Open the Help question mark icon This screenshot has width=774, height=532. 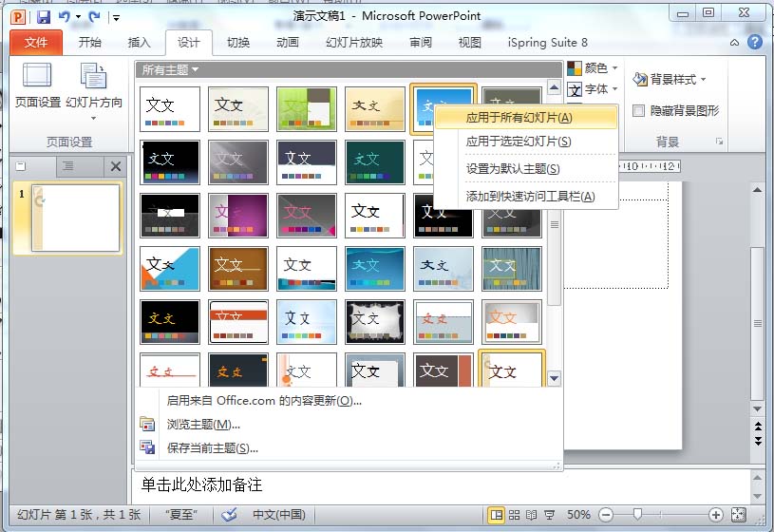click(x=755, y=42)
